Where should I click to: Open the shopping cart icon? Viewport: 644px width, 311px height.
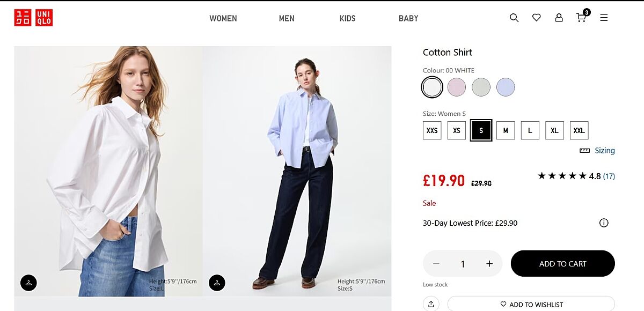(x=581, y=18)
